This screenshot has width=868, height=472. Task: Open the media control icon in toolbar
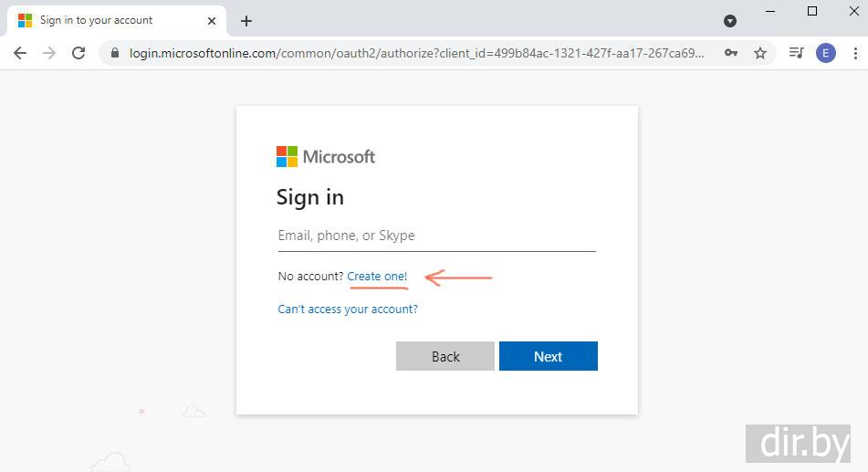[x=796, y=53]
